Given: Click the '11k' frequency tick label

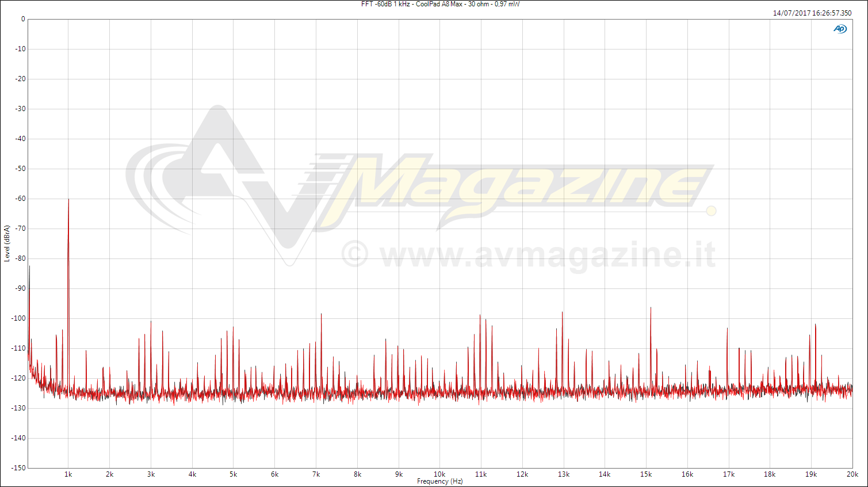Looking at the screenshot, I should 481,474.
